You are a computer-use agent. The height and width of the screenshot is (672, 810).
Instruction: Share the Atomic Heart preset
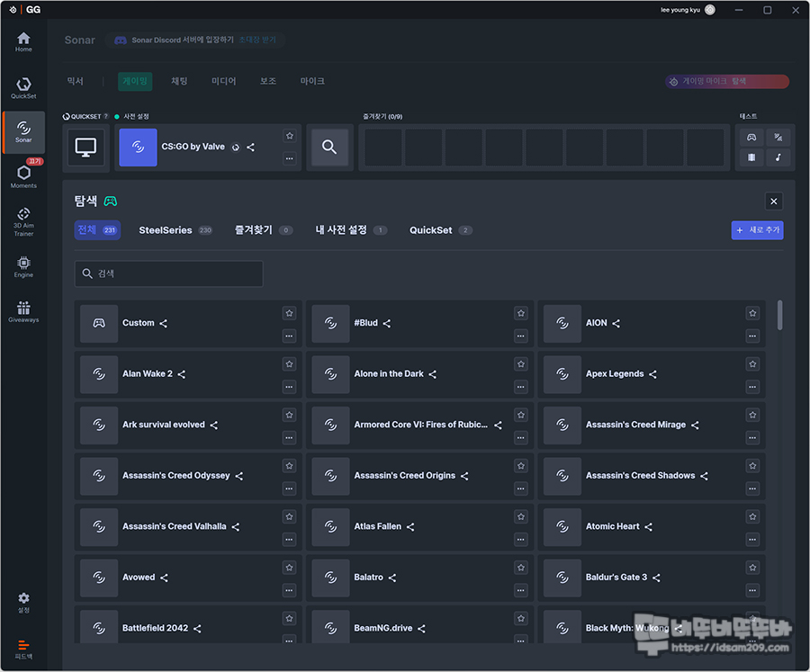pyautogui.click(x=648, y=527)
